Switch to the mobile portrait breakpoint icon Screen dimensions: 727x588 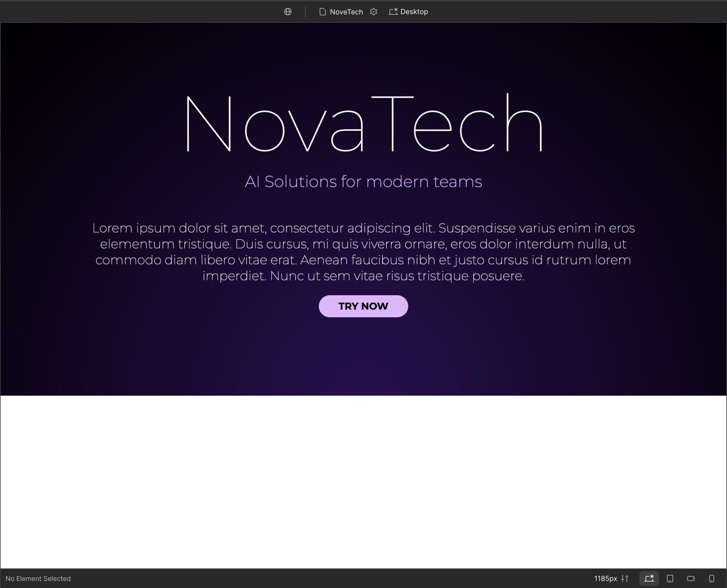click(711, 578)
